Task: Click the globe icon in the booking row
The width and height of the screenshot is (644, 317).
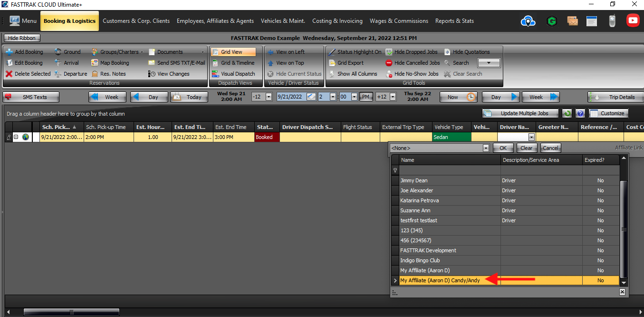Action: (26, 137)
